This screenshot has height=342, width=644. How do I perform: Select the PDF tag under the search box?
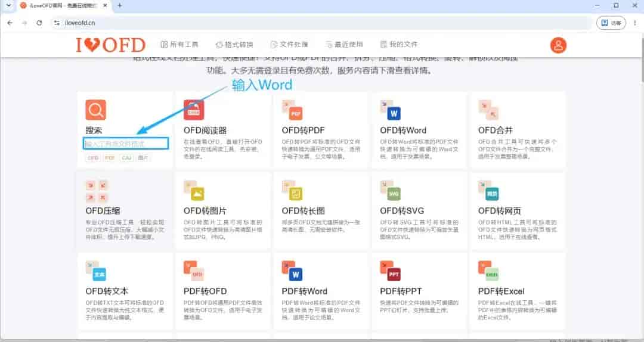tap(110, 158)
